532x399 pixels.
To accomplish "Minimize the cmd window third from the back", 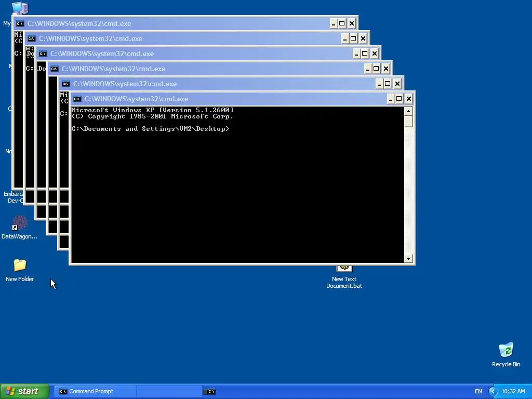I will tap(356, 54).
